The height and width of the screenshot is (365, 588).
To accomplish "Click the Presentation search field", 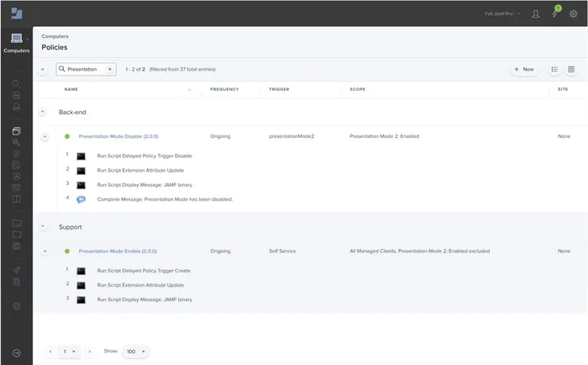I will 86,69.
